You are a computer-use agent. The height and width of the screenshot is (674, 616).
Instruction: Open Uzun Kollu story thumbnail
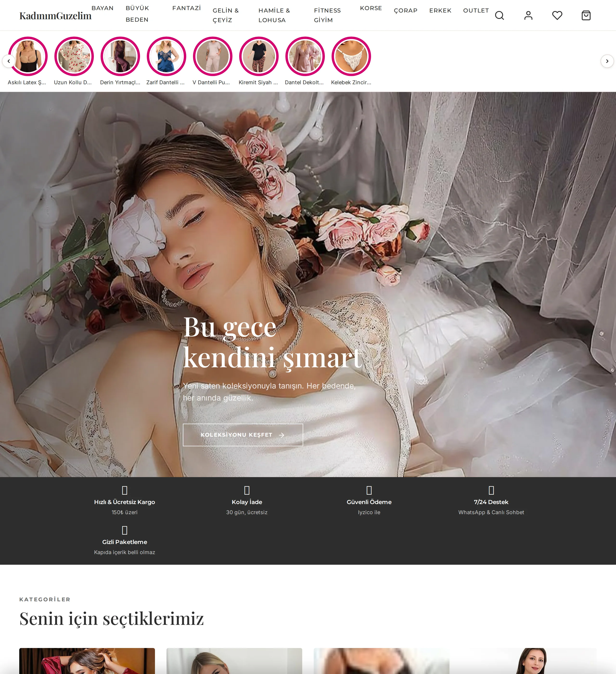point(74,56)
